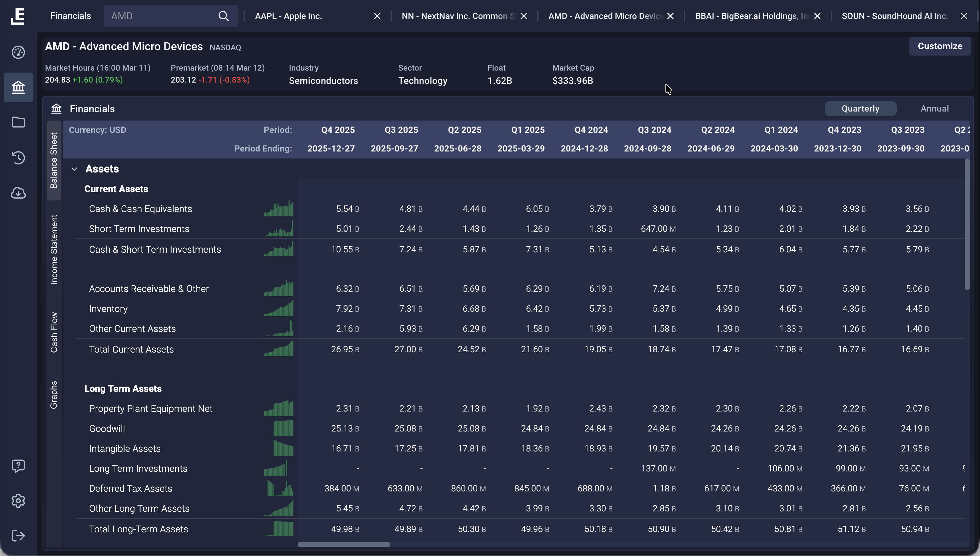Switch to AAPL - Apple Inc. tab
980x556 pixels.
click(289, 16)
